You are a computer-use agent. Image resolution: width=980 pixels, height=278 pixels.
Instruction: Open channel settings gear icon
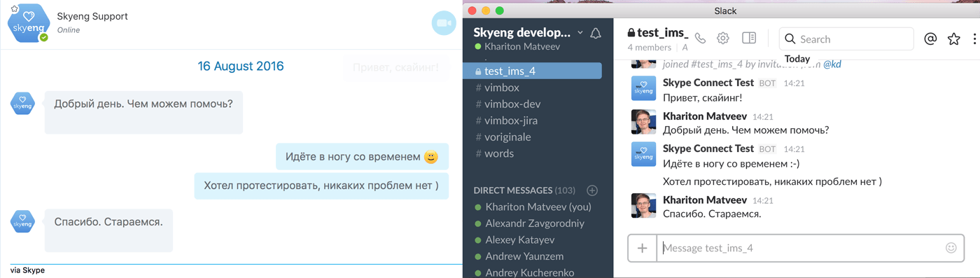(723, 39)
